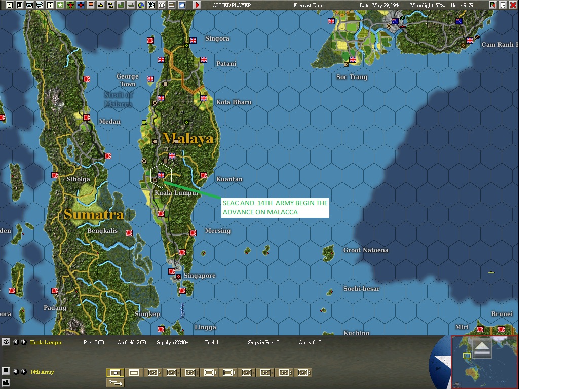Select the infantry unit icon right of xxx HQ
Screen dimensions: 576x392
[153, 373]
